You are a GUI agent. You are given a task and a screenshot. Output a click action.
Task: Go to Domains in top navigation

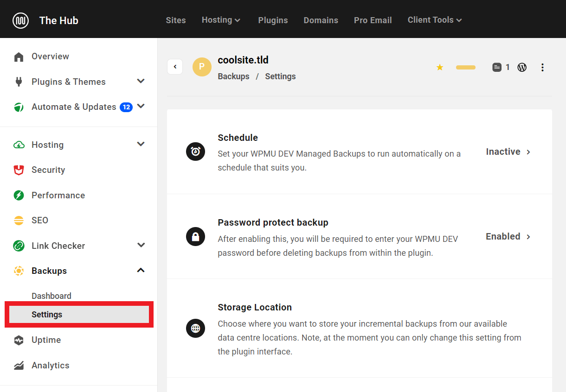321,20
